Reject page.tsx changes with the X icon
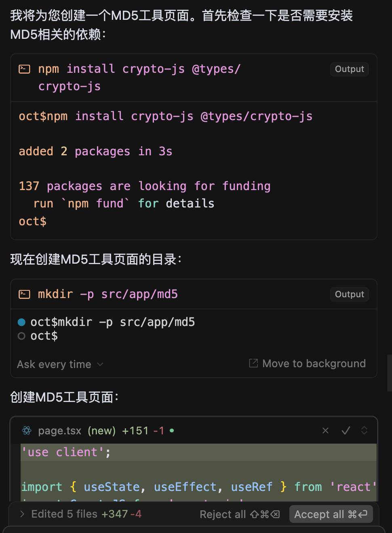The image size is (392, 533). 325,431
